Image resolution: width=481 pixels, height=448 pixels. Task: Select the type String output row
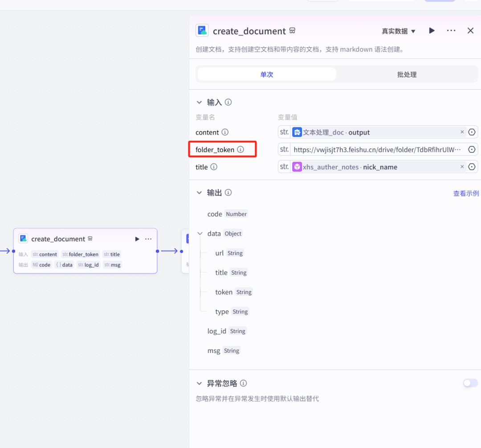point(232,312)
